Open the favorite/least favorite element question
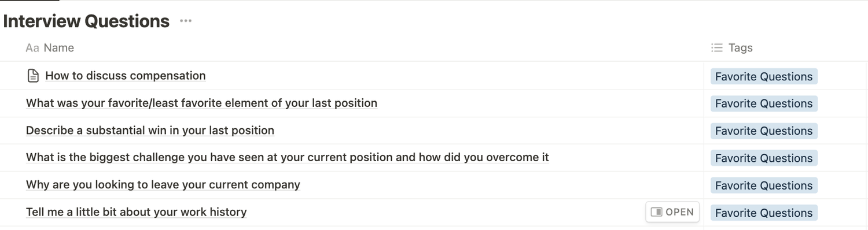Image resolution: width=868 pixels, height=230 pixels. point(201,103)
